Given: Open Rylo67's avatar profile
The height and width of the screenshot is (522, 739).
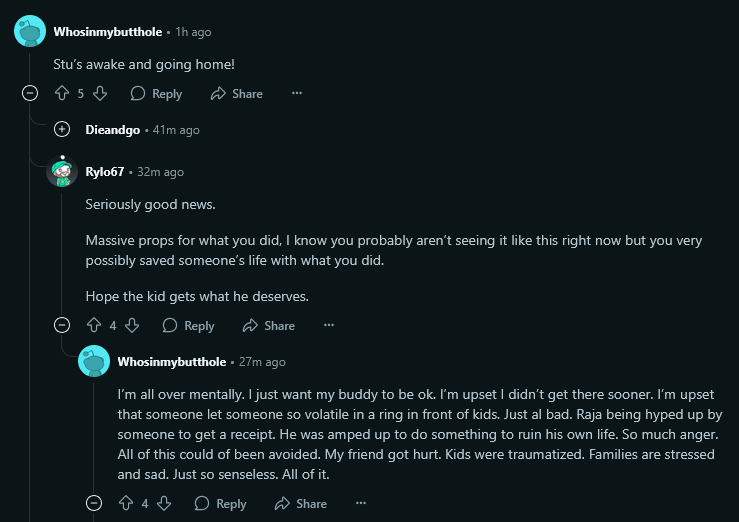Looking at the screenshot, I should [x=62, y=172].
